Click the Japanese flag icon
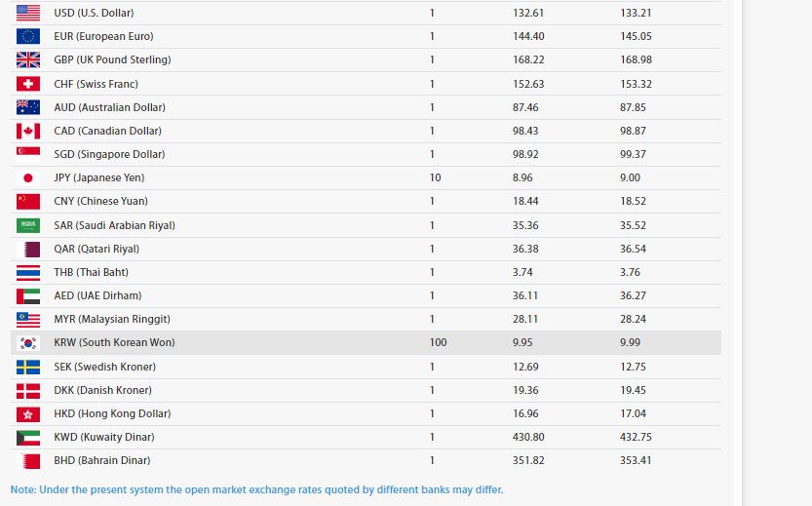The image size is (812, 506). 28,177
